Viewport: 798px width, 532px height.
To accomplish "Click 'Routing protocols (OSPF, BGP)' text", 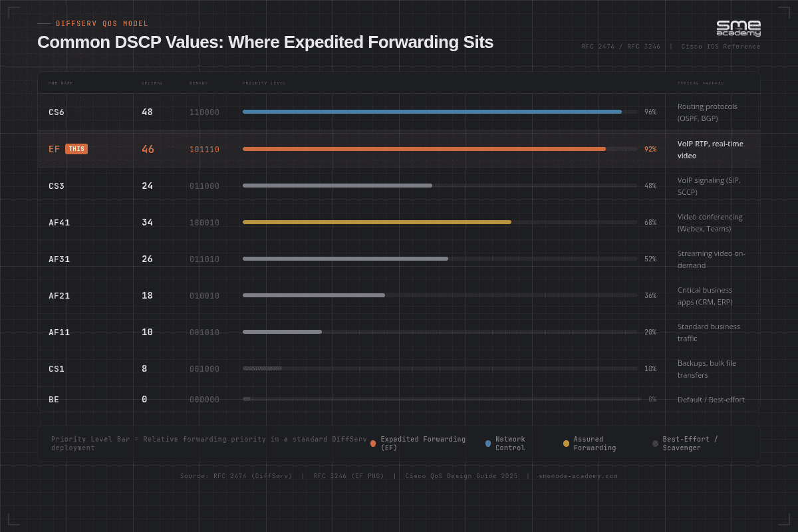I will click(708, 112).
